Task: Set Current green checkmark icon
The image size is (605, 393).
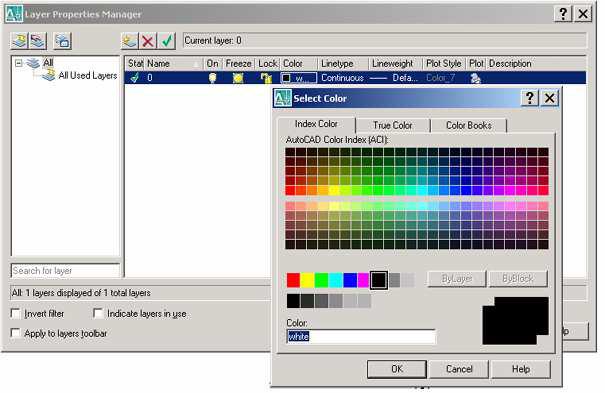Action: 167,41
